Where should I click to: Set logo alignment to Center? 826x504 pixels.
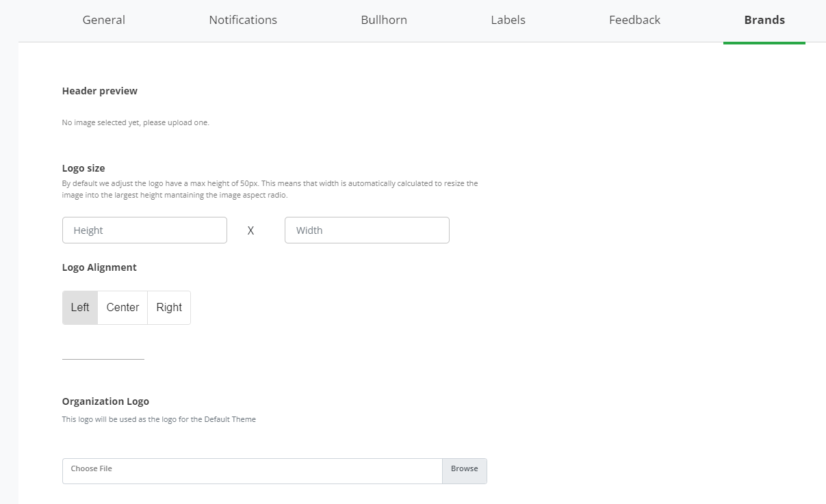coord(122,308)
